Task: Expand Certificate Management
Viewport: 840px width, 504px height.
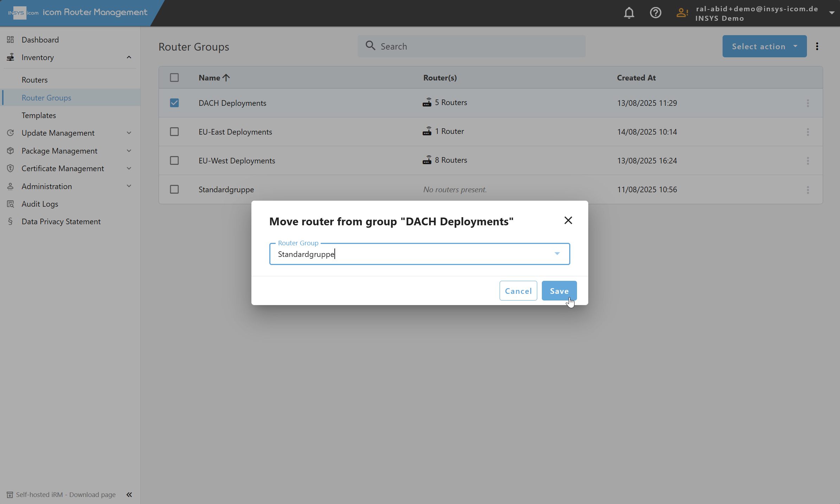Action: [129, 168]
